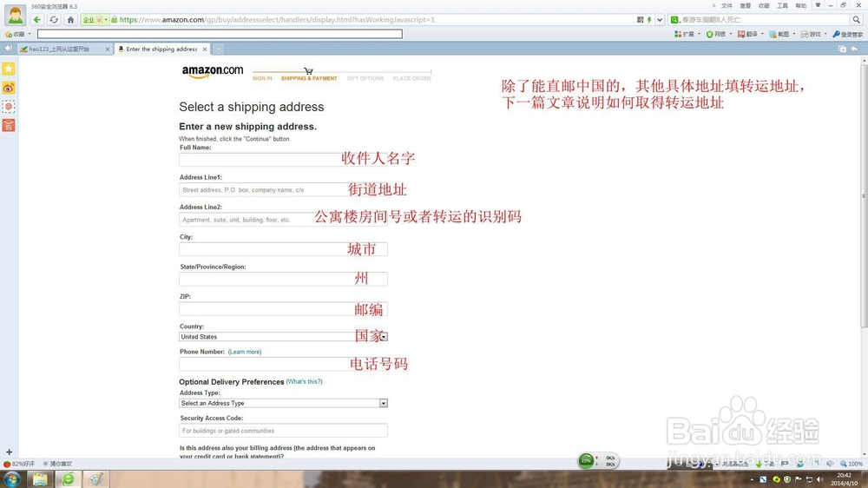The height and width of the screenshot is (488, 868).
Task: Toggle the sidebar collapse icon left of tabs
Action: (x=9, y=49)
